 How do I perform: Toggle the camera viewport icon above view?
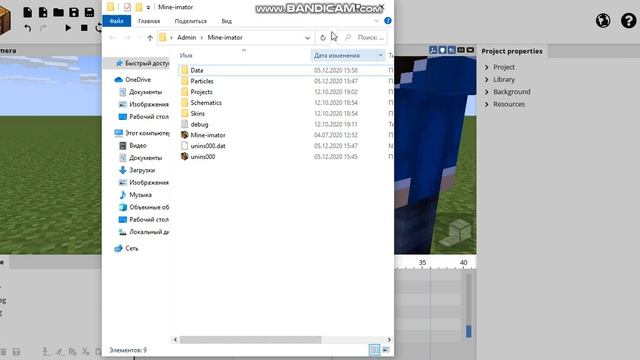click(470, 50)
